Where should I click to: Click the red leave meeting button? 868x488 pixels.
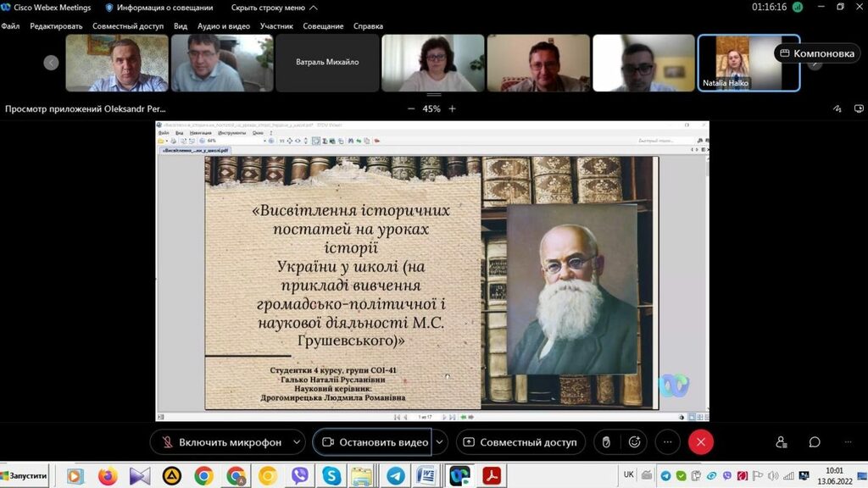[701, 442]
